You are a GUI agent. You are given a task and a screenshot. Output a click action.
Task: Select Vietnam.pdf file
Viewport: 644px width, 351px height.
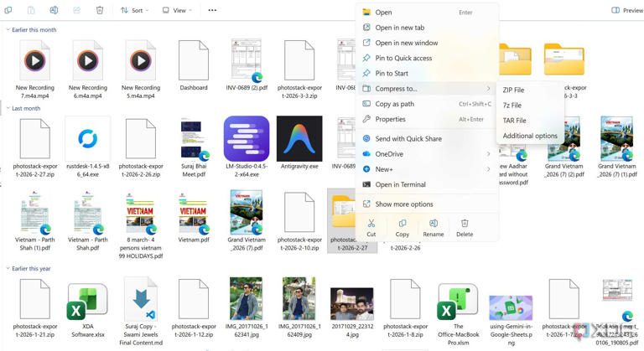click(x=194, y=217)
